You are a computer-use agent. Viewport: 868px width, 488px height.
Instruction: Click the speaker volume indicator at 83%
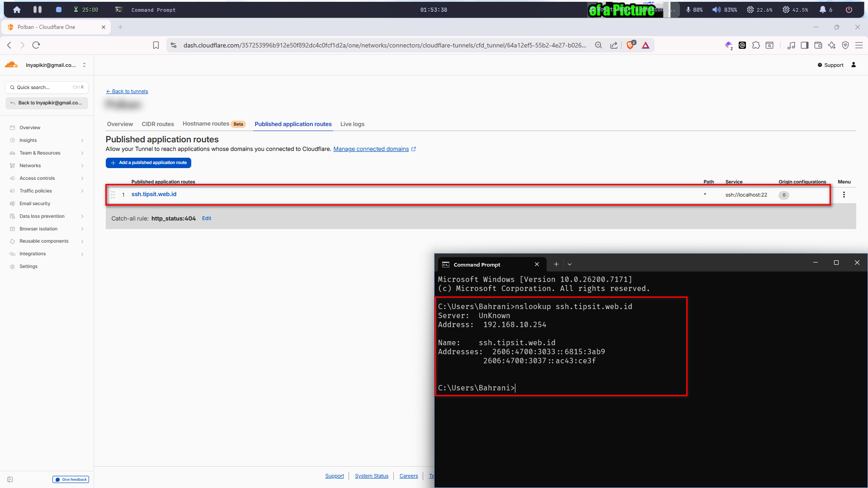[725, 9]
